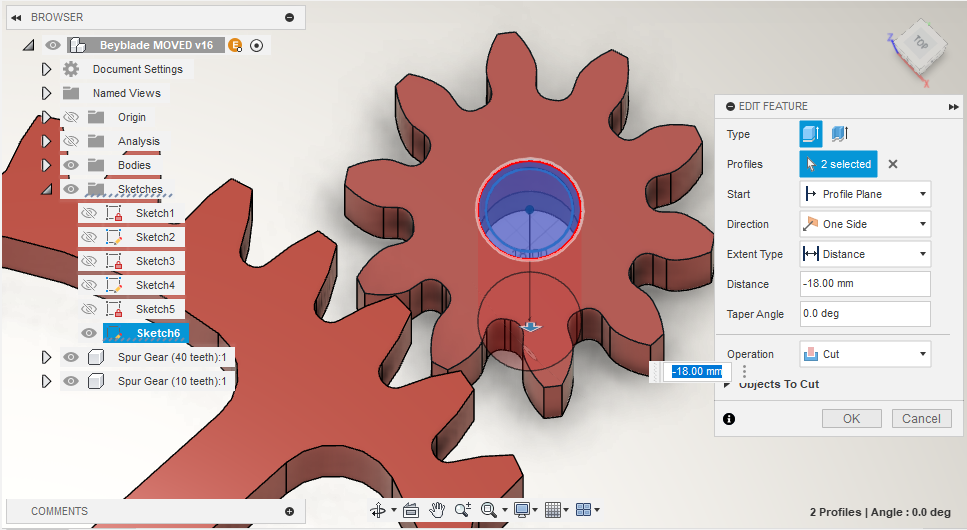Show Sketch2 via its eye icon
The width and height of the screenshot is (967, 530).
click(x=89, y=238)
